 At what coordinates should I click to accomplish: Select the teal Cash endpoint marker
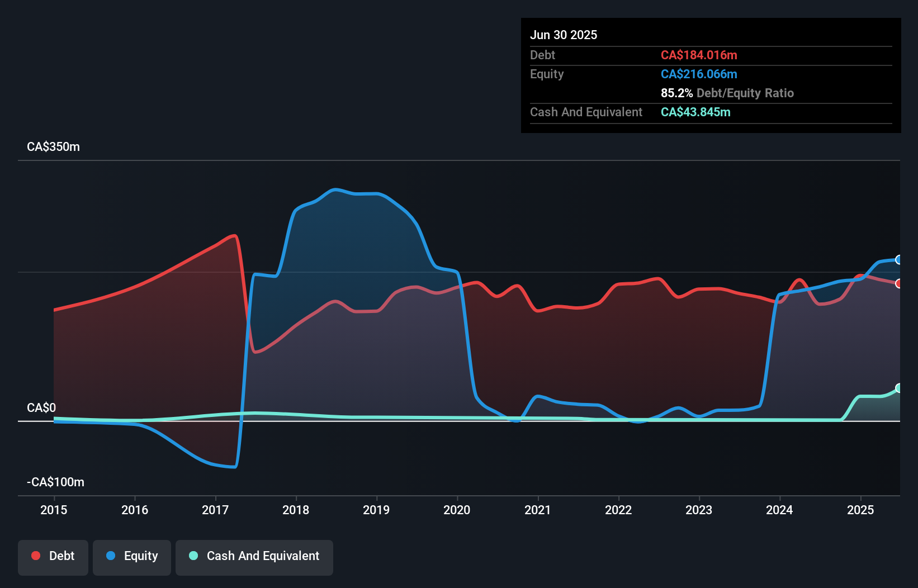[x=899, y=388]
